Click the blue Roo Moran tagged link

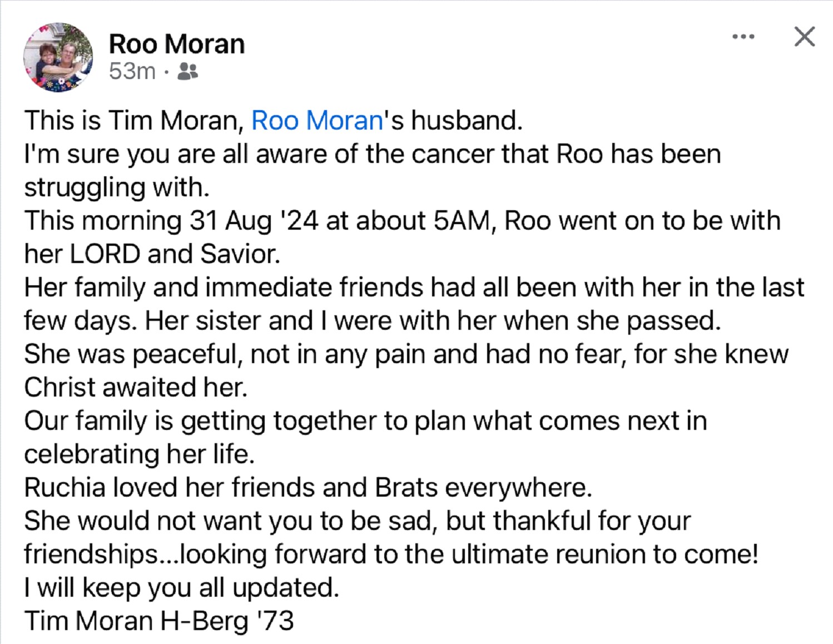(317, 121)
